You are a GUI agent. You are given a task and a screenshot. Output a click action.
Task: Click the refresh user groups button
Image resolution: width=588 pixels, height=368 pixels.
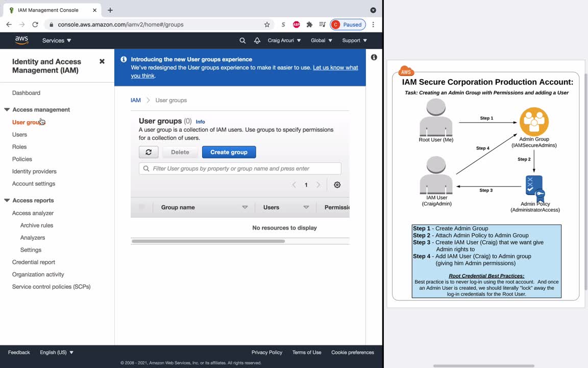point(149,152)
